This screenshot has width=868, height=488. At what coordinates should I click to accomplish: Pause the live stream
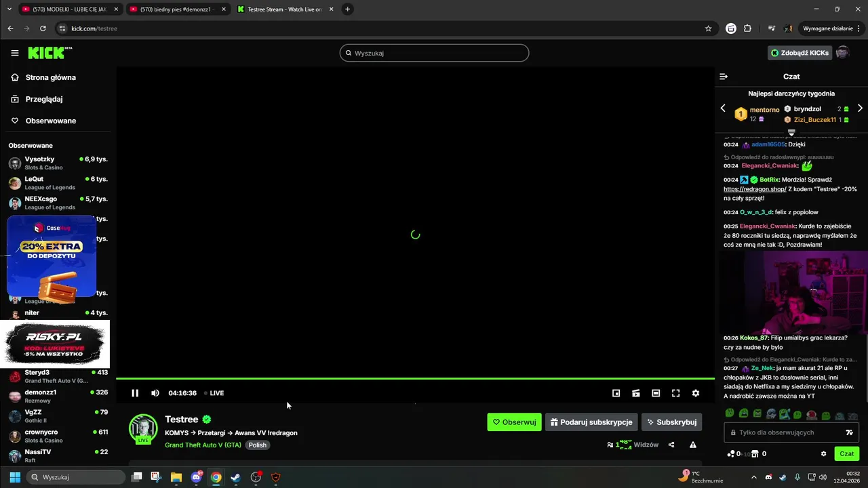tap(135, 393)
